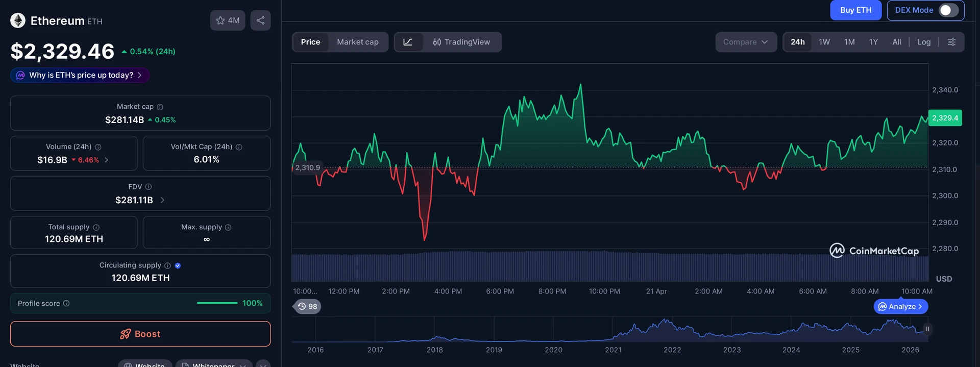
Task: Click the 120.69M ETH total supply value
Action: (74, 239)
